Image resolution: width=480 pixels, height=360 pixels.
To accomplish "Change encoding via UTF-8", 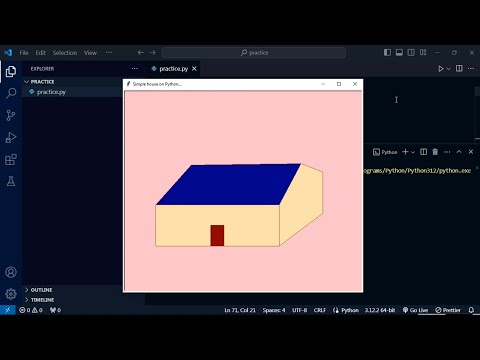I will 299,310.
